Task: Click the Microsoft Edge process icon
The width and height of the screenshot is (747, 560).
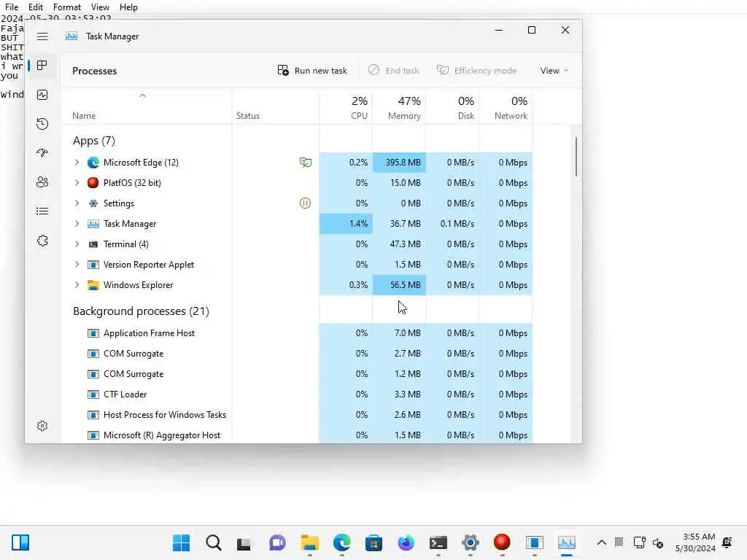Action: (x=93, y=163)
